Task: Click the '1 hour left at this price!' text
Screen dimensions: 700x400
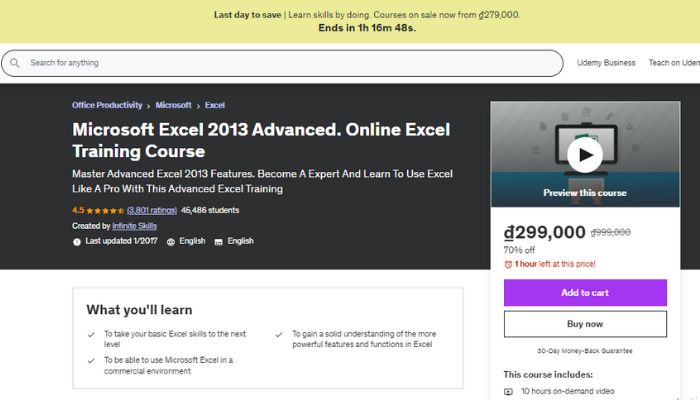Action: [x=555, y=264]
